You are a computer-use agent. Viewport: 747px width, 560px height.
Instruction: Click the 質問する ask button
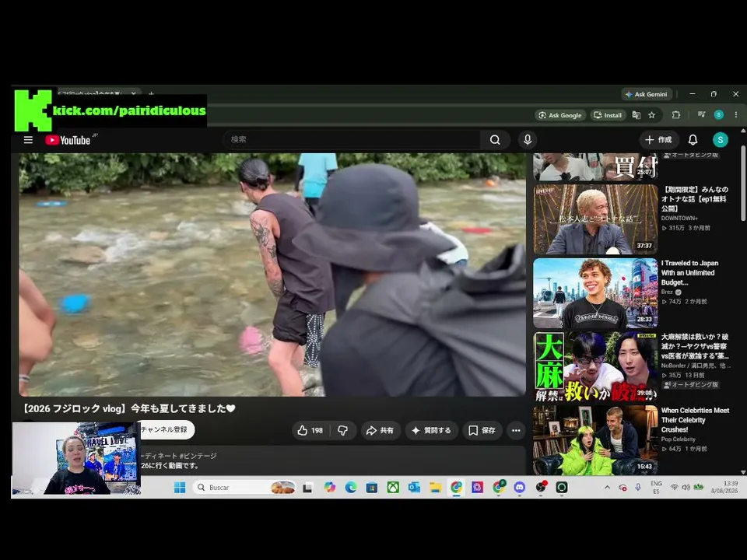coord(431,430)
